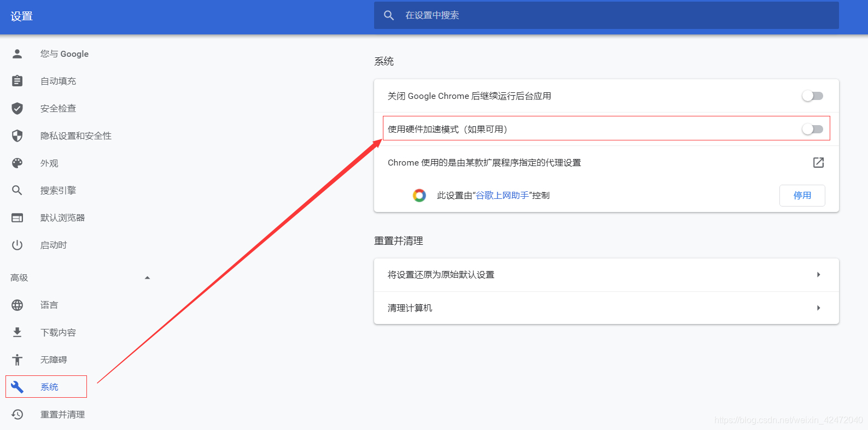The width and height of the screenshot is (868, 430).
Task: Enable the 使用硬件加速模式 switch
Action: click(x=812, y=129)
